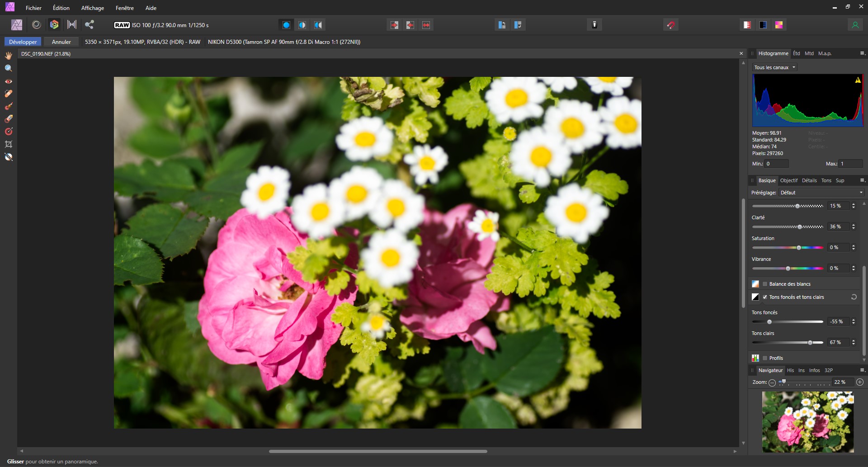Activate single view display mode icon
The width and height of the screenshot is (868, 467).
pyautogui.click(x=286, y=25)
